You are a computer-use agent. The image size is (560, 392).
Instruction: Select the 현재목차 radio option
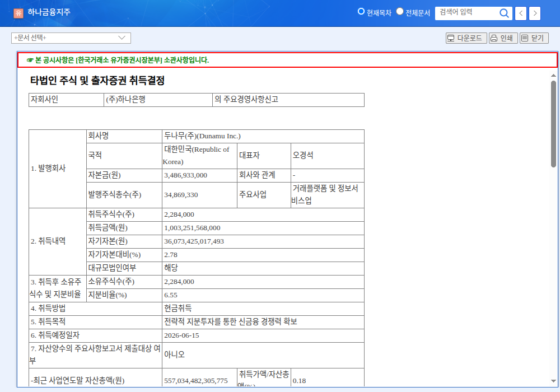click(361, 11)
